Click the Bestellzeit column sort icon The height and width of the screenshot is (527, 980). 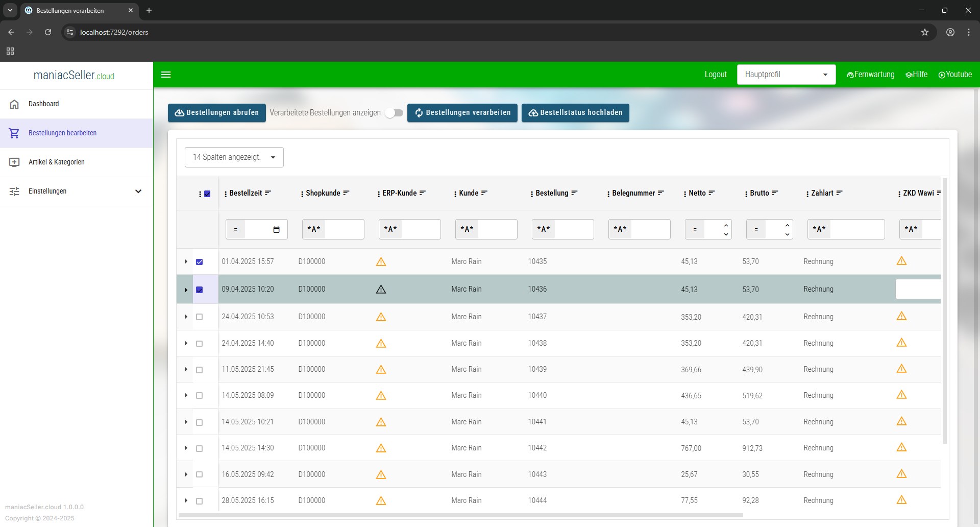(x=268, y=193)
